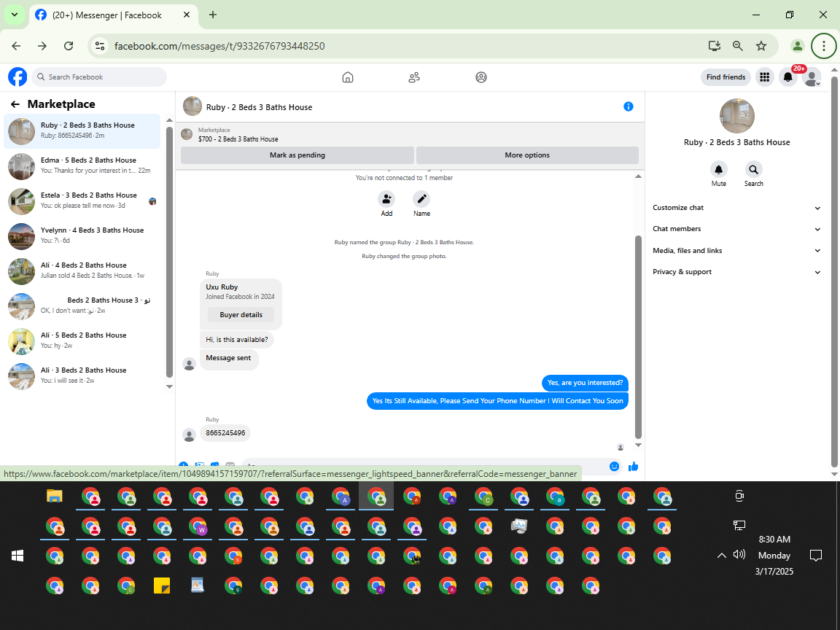Open the Chrome three-dot menu
The image size is (840, 630).
point(824,46)
